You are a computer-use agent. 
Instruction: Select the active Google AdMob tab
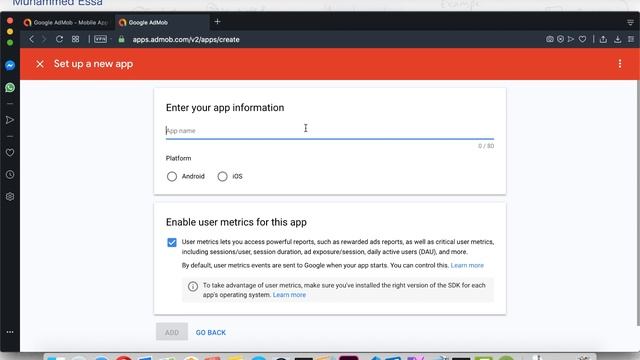tap(162, 22)
